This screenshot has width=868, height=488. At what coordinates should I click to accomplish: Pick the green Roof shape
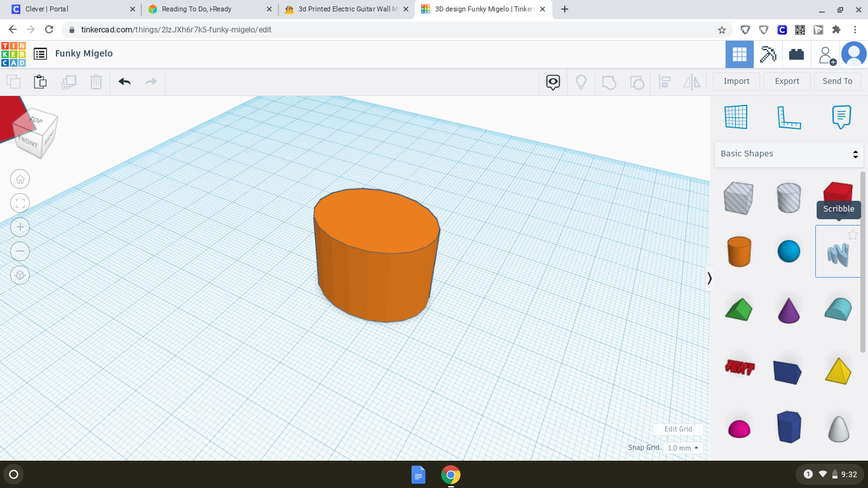coord(738,309)
